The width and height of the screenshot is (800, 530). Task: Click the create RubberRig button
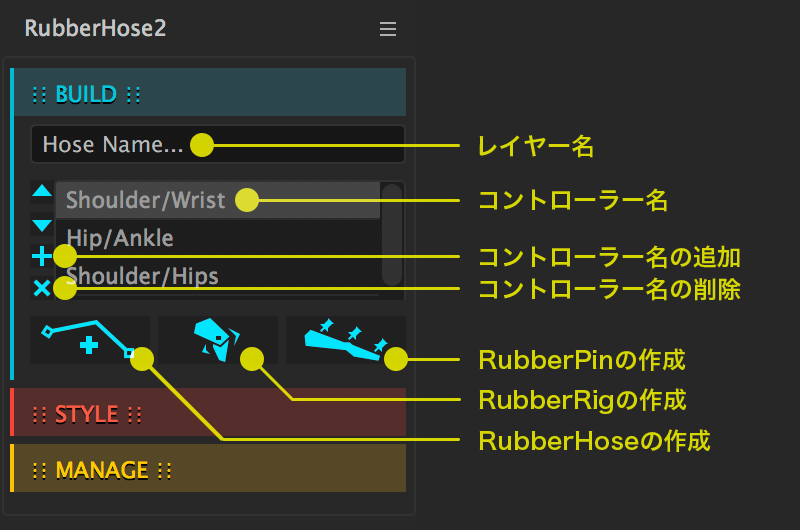point(218,340)
